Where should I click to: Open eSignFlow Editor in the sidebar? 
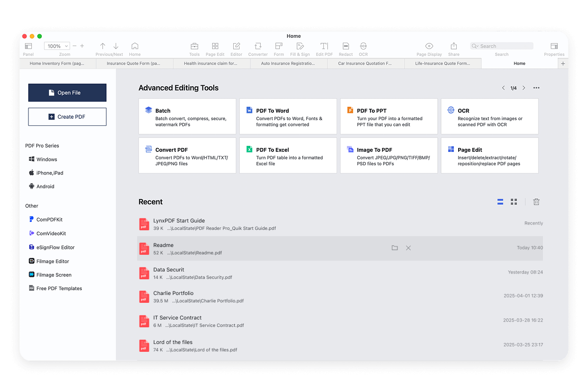point(52,247)
